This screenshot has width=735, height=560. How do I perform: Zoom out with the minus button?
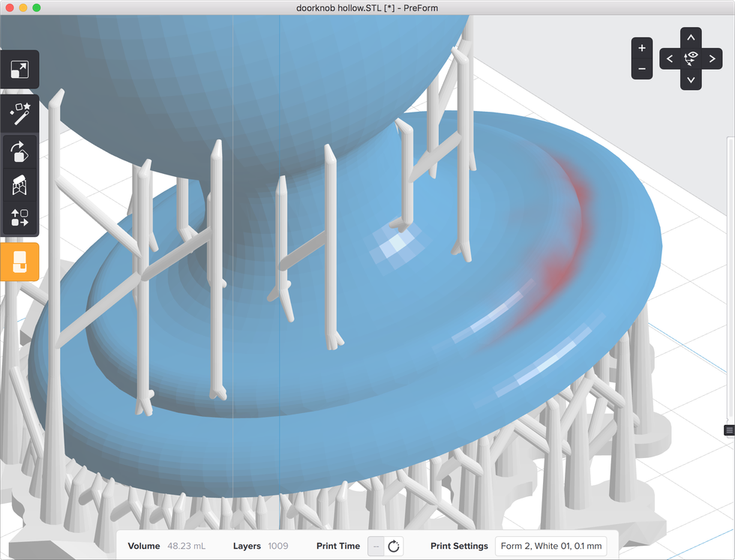click(641, 69)
